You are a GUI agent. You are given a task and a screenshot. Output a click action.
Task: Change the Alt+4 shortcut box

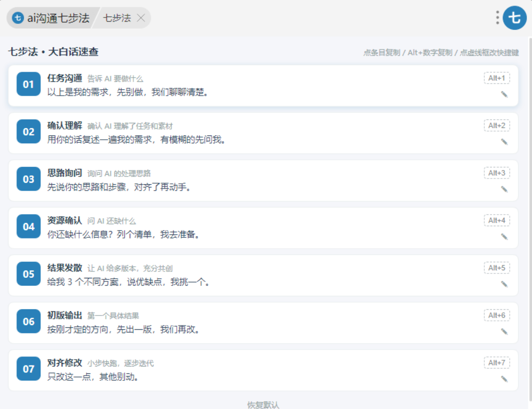coord(497,220)
